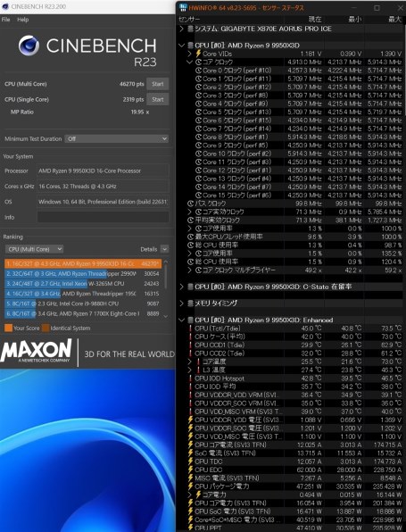Select ranking row 6 Ryzen 7 1700X
406x532 pixels.
click(x=83, y=314)
